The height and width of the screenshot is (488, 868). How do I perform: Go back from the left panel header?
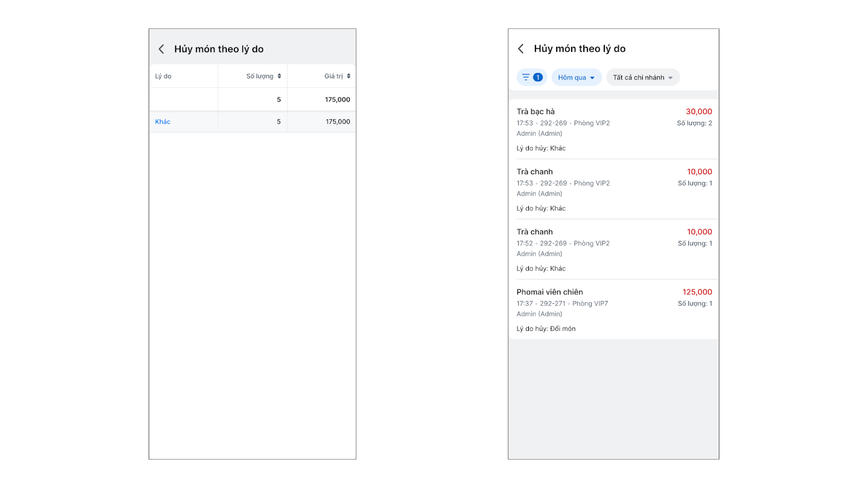(x=161, y=49)
